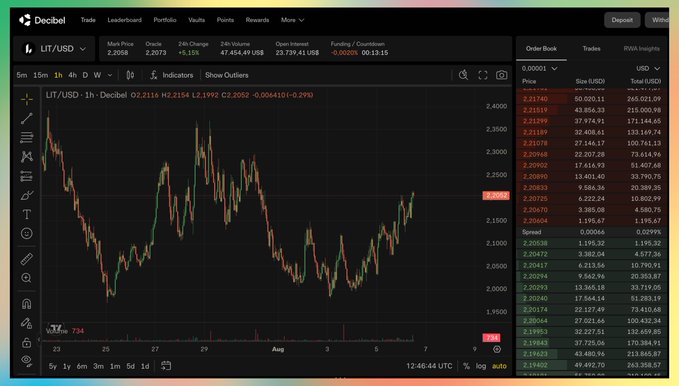Click bid price 2,20538 in order book
Viewport: 679px width, 386px height.
[535, 243]
